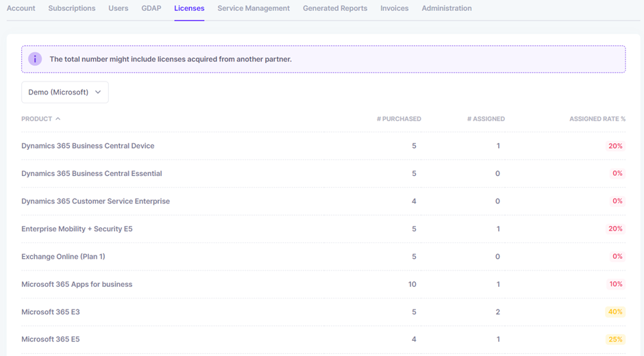Click purchased count 5 for Enterprise Mobility
Image resolution: width=644 pixels, height=356 pixels.
click(414, 229)
